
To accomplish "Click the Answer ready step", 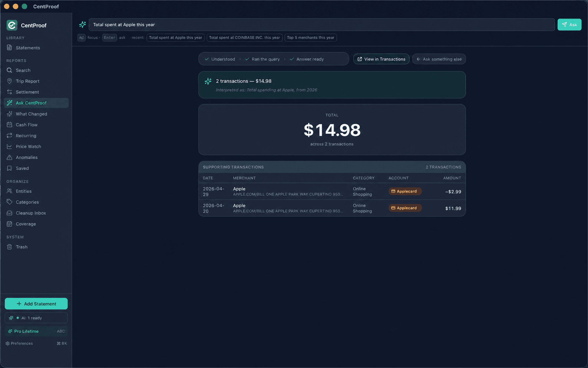I will 307,59.
